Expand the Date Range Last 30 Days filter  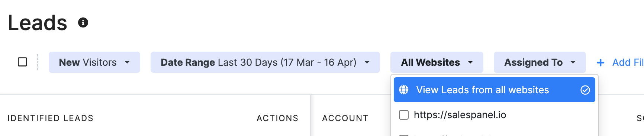265,62
